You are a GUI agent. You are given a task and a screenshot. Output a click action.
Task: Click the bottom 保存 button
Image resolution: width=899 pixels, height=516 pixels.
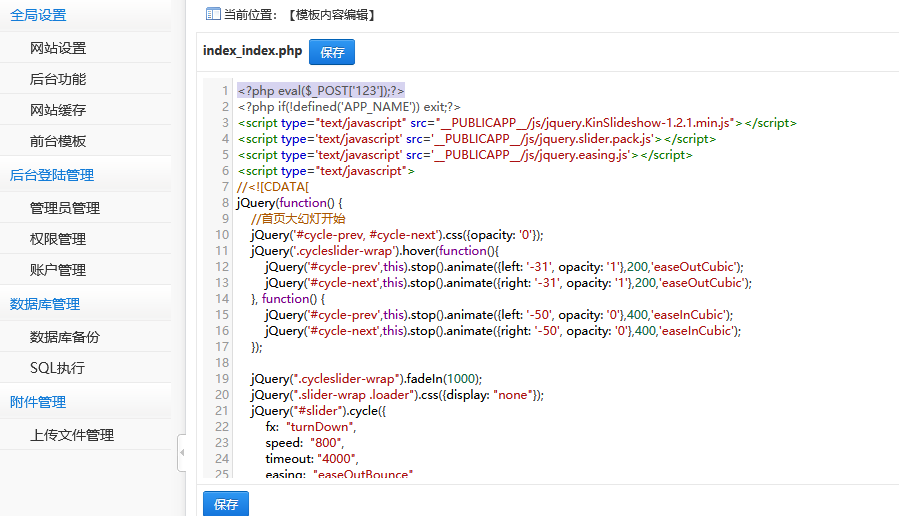pos(226,503)
